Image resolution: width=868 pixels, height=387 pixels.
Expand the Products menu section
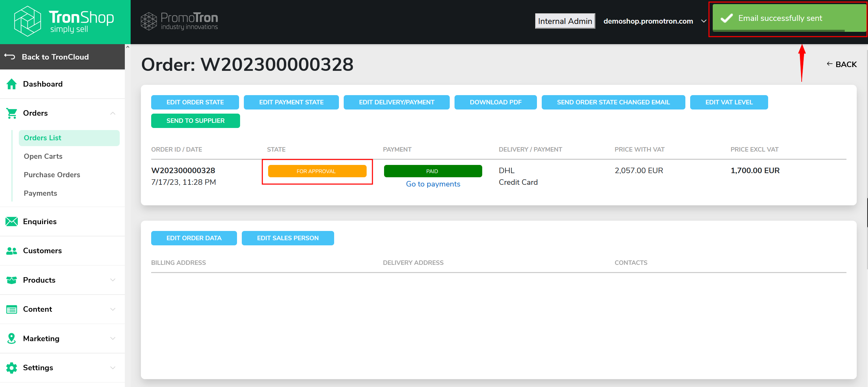click(x=113, y=280)
